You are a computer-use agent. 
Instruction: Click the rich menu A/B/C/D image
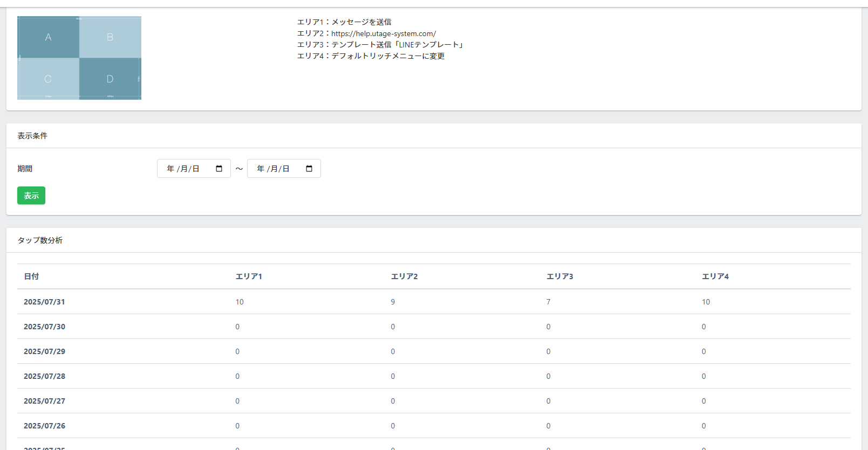(x=79, y=58)
